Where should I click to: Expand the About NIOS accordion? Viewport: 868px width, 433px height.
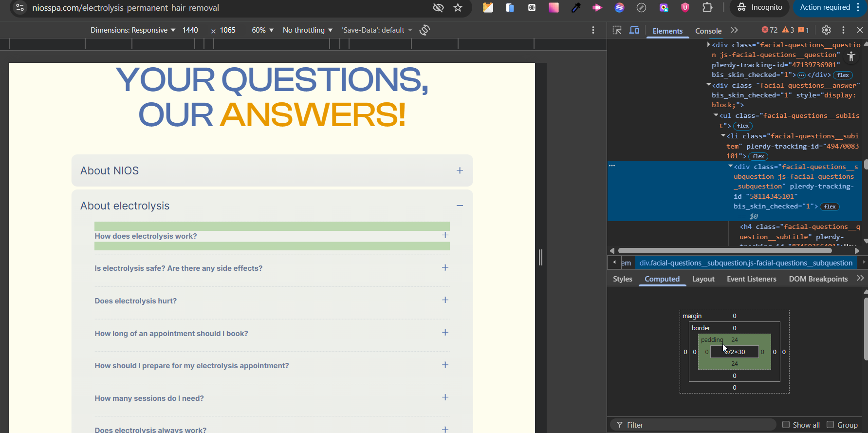point(460,170)
